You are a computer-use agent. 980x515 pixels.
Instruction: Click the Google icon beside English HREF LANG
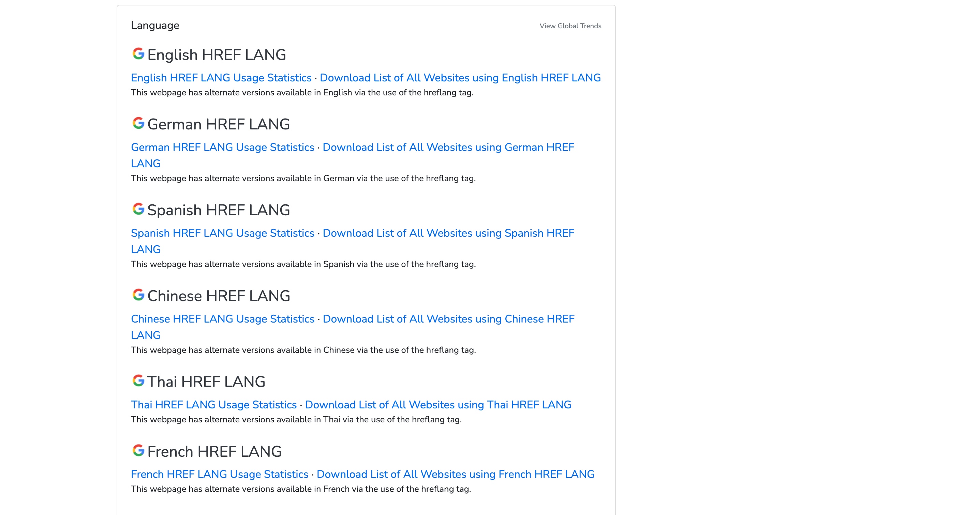point(138,53)
